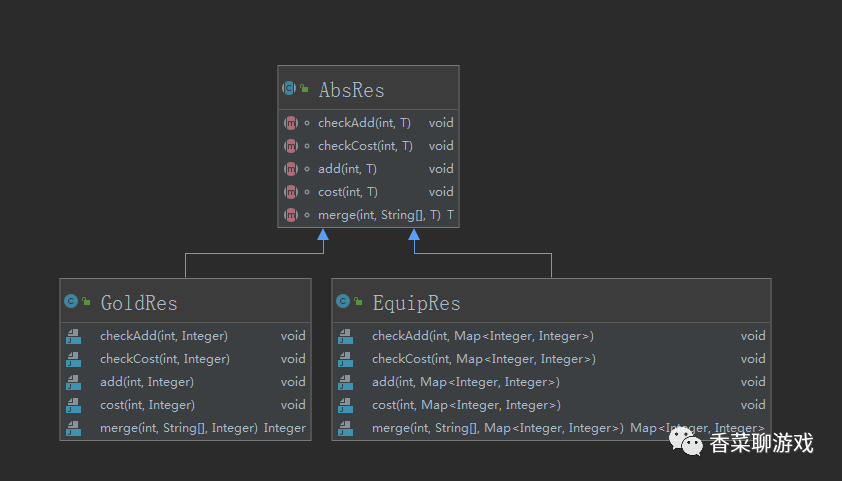The width and height of the screenshot is (842, 481).
Task: Click the void return type of GoldRes cost
Action: click(293, 405)
